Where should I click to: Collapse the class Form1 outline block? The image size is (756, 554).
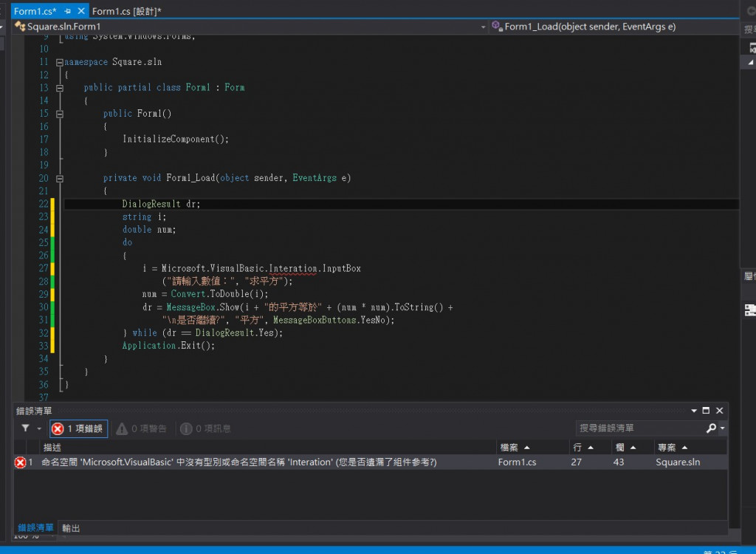59,89
